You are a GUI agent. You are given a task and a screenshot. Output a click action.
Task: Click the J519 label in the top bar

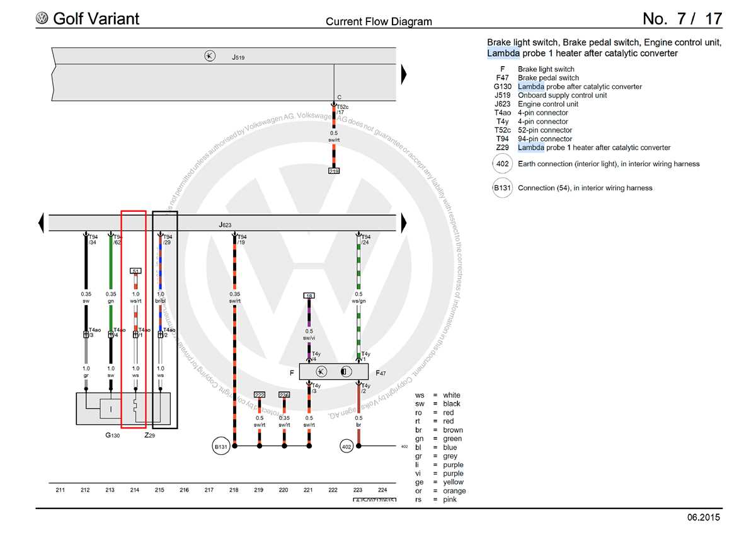pyautogui.click(x=238, y=57)
